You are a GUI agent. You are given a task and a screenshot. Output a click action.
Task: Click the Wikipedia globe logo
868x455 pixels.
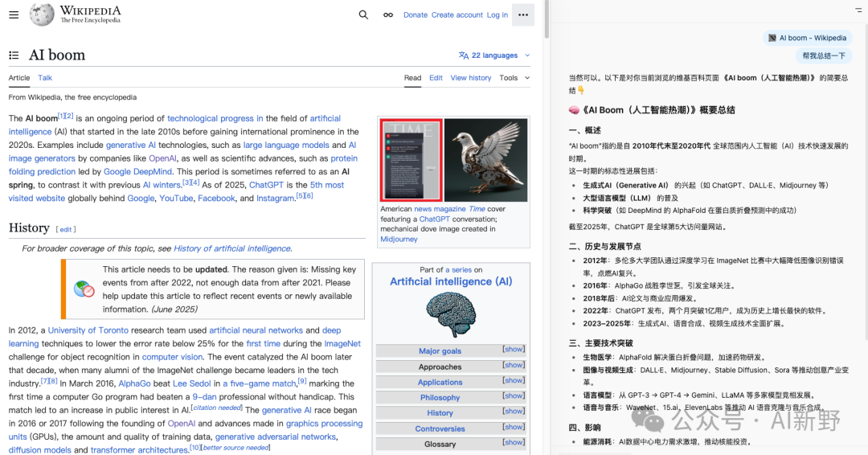tap(42, 14)
